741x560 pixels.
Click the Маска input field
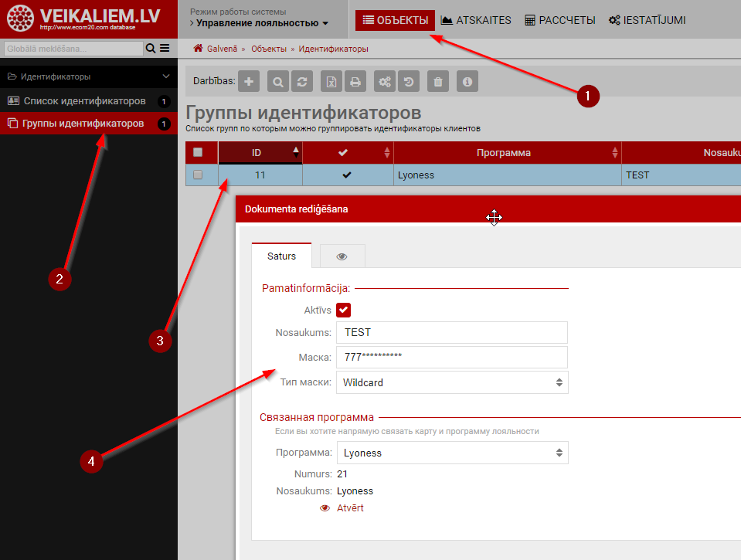pos(452,357)
